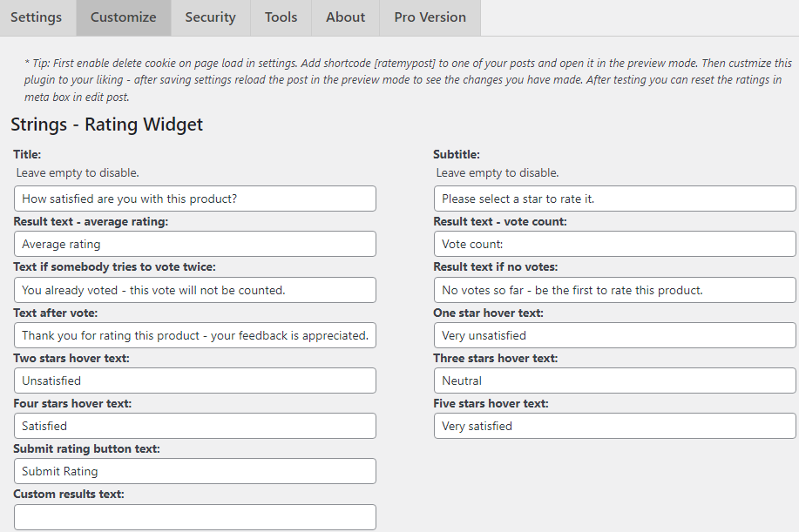The height and width of the screenshot is (532, 799).
Task: Focus the Subtitle text field
Action: pos(614,199)
